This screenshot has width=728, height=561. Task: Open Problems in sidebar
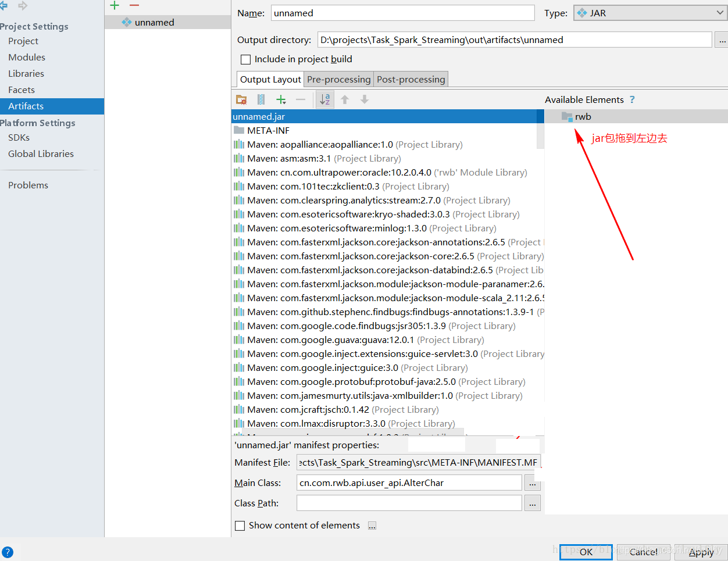point(28,185)
